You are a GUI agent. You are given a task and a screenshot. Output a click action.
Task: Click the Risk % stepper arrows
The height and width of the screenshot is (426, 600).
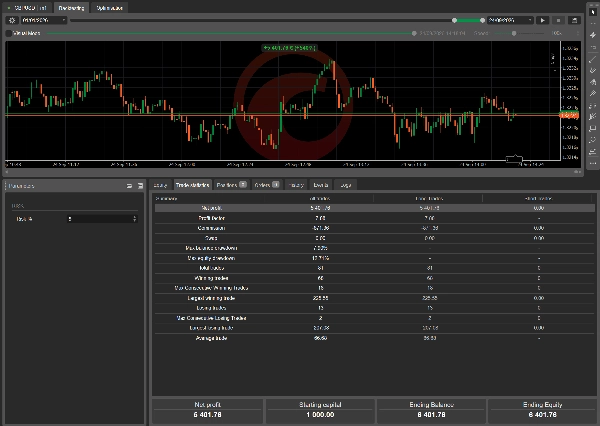tap(135, 219)
